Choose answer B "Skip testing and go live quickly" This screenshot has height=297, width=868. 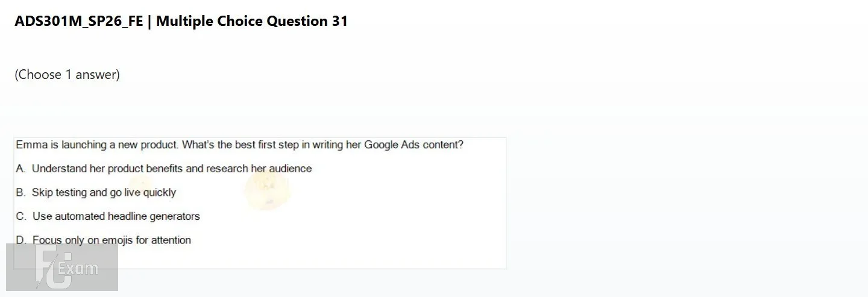click(x=96, y=193)
